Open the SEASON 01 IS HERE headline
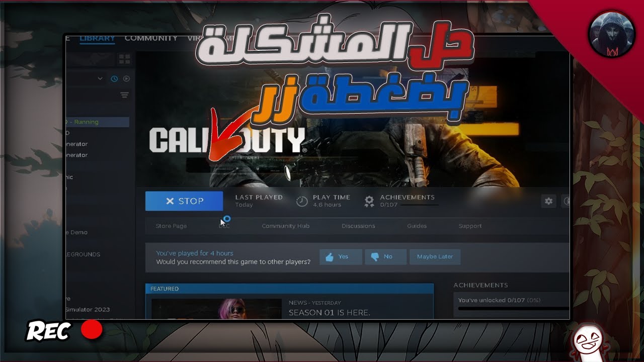 (329, 313)
